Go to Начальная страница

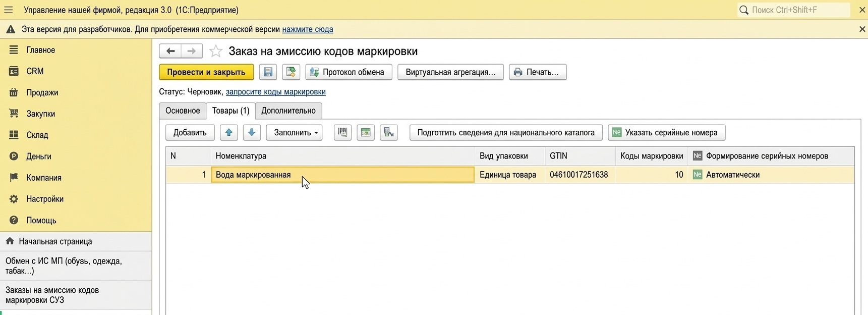pyautogui.click(x=76, y=241)
